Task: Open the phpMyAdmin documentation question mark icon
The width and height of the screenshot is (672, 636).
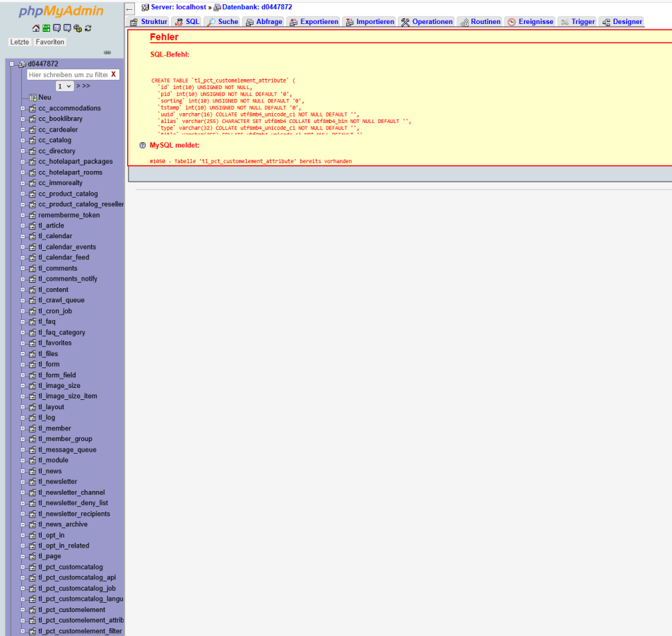Action: (x=57, y=28)
